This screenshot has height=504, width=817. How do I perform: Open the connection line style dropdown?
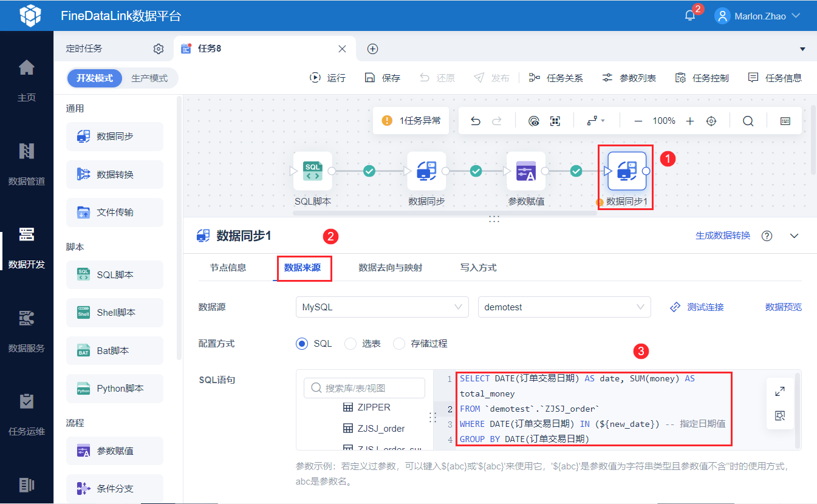[x=595, y=121]
